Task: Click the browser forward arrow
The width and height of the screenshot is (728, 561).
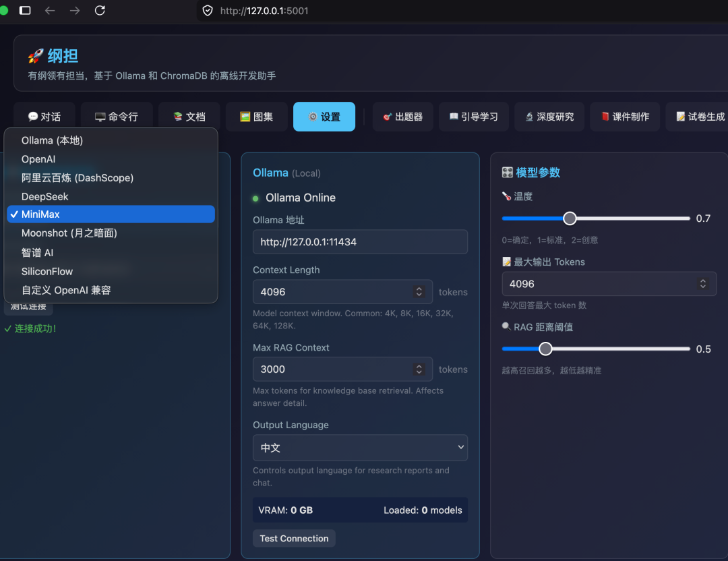Action: point(75,10)
